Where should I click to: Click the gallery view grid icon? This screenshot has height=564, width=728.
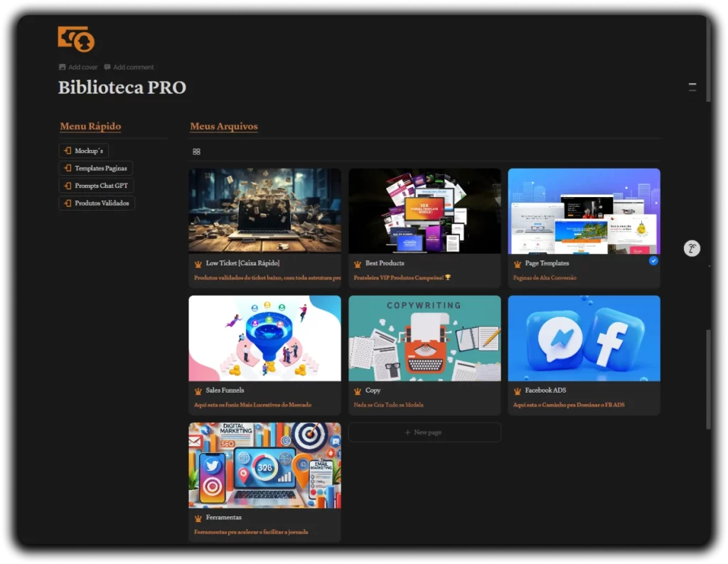[x=197, y=151]
